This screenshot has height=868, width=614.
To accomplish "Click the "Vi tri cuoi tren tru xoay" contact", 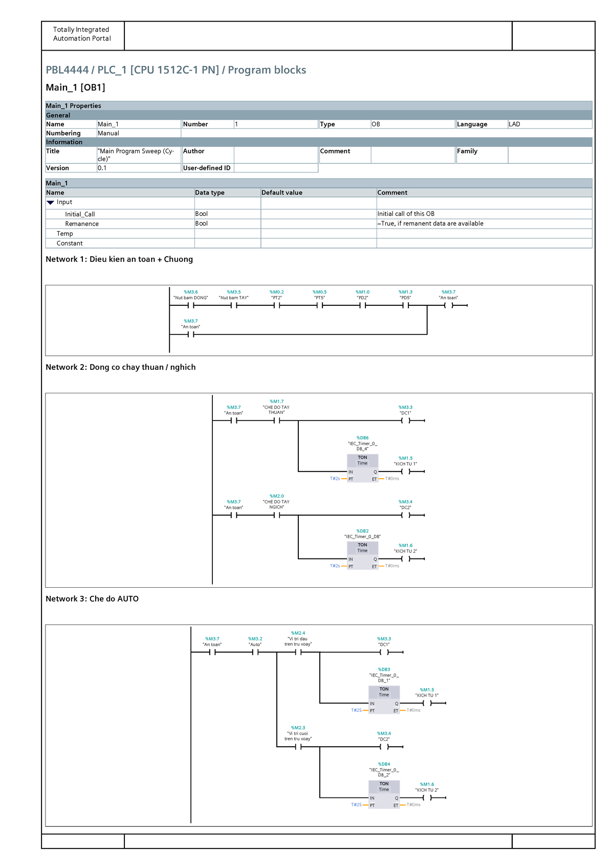I will pyautogui.click(x=298, y=747).
